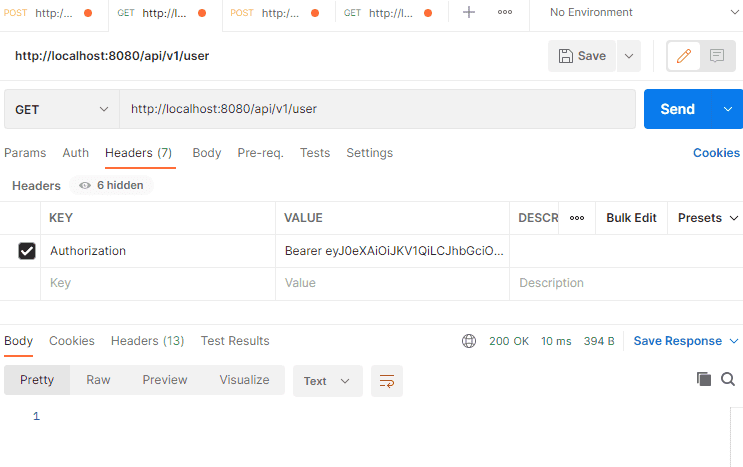Screen dimensions: 743x467
Task: Select the Preview view
Action: coord(165,380)
